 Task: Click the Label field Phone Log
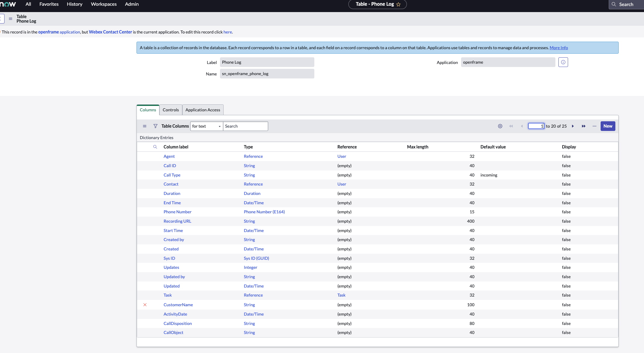[x=267, y=62]
